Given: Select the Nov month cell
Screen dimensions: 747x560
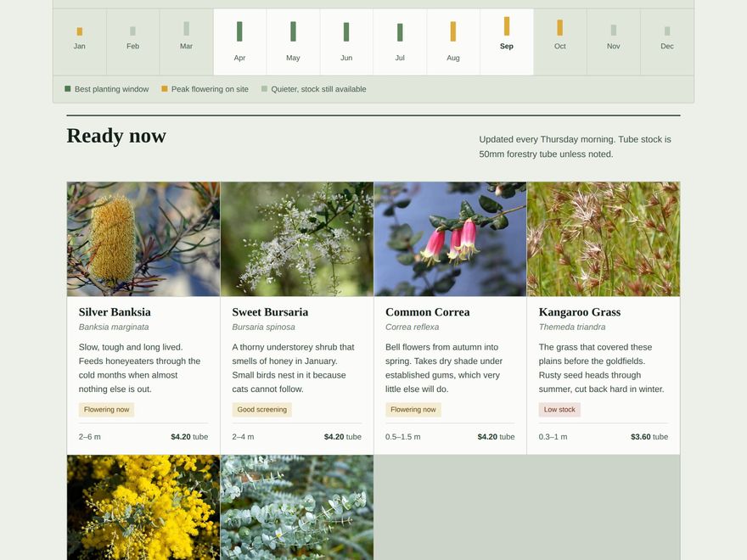Looking at the screenshot, I should click(x=613, y=42).
